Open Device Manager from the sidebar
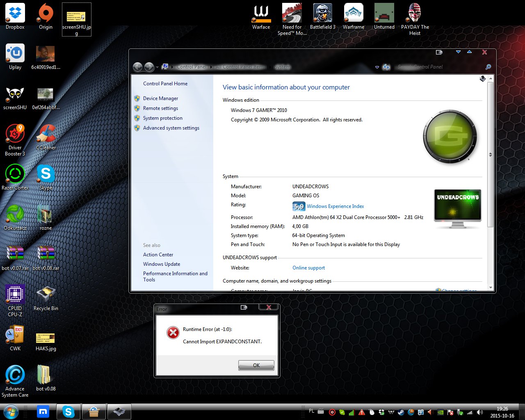Viewport: 525px width, 420px height. [160, 98]
